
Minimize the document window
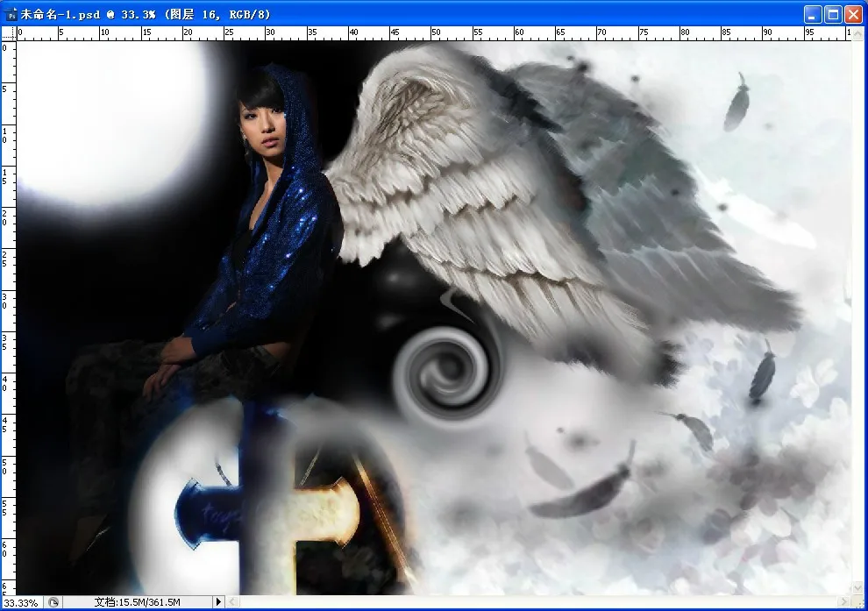tap(814, 13)
